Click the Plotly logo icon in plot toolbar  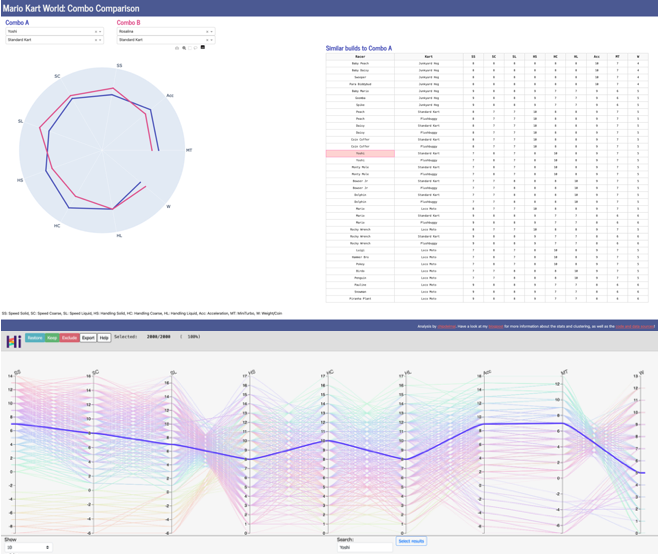pos(203,48)
